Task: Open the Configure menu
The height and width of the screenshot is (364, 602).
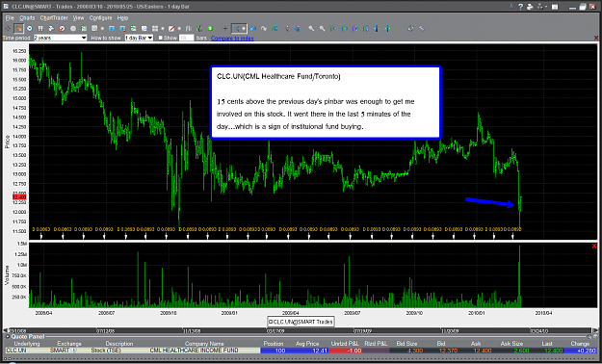Action: (100, 17)
